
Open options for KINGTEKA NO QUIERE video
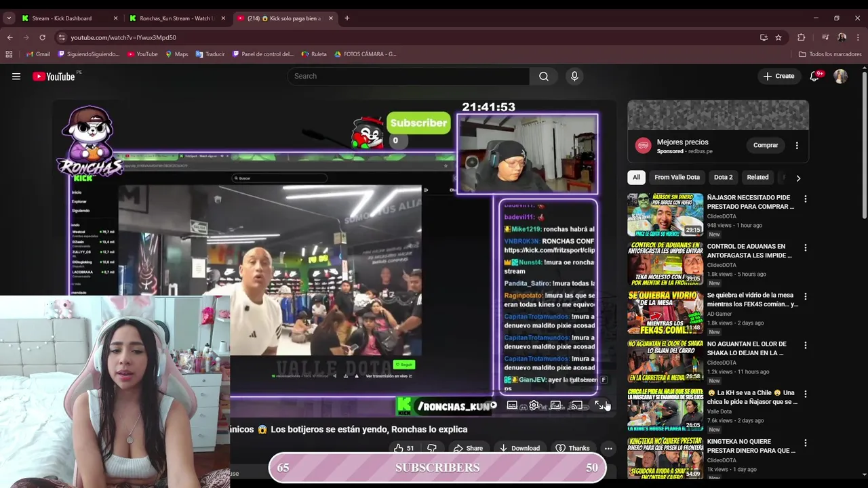[805, 443]
